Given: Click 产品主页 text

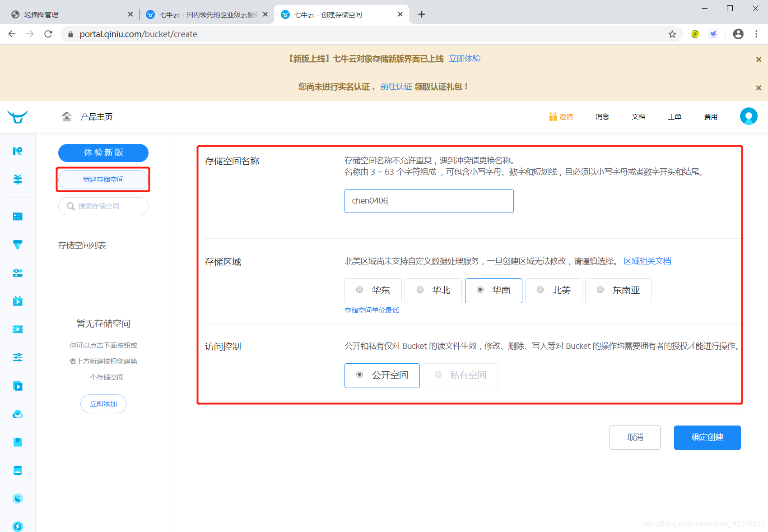Looking at the screenshot, I should coord(97,117).
